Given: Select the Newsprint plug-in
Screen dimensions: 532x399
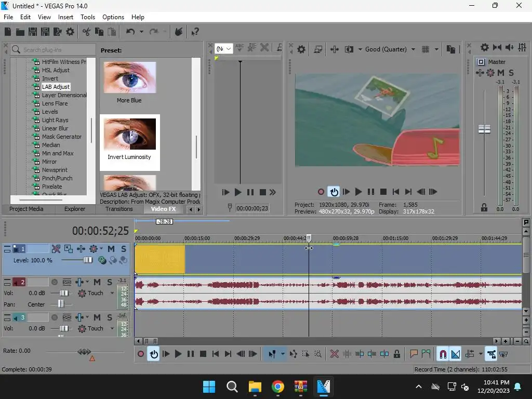Looking at the screenshot, I should click(x=55, y=170).
